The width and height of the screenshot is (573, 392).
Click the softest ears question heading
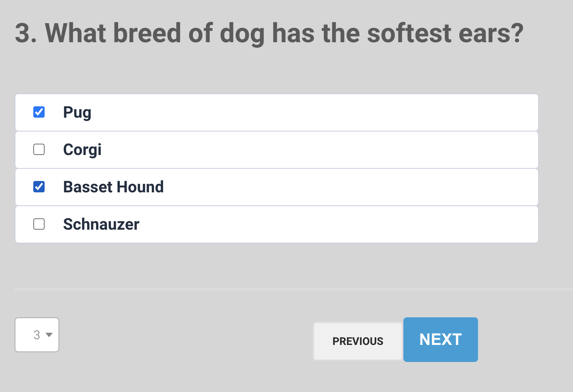284,33
